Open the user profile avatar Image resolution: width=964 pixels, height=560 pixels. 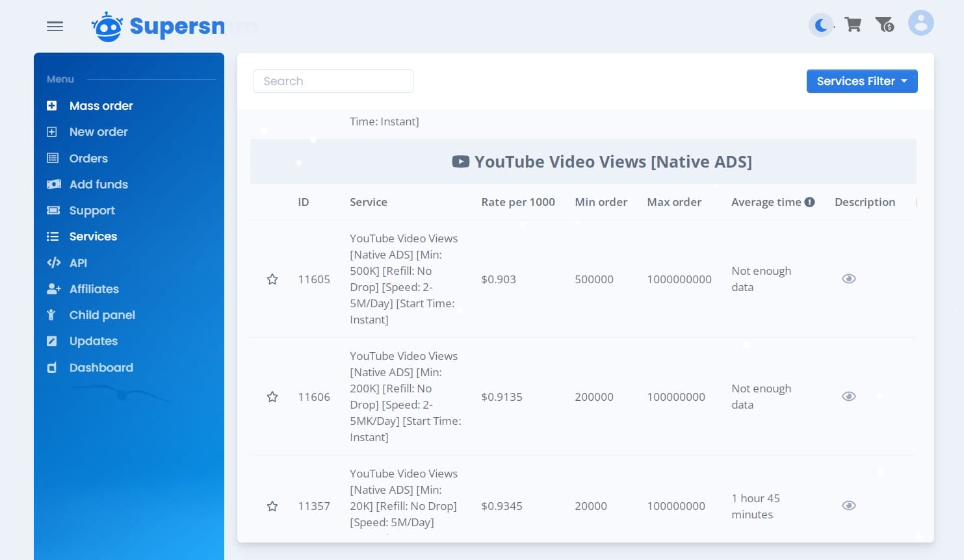click(x=920, y=23)
